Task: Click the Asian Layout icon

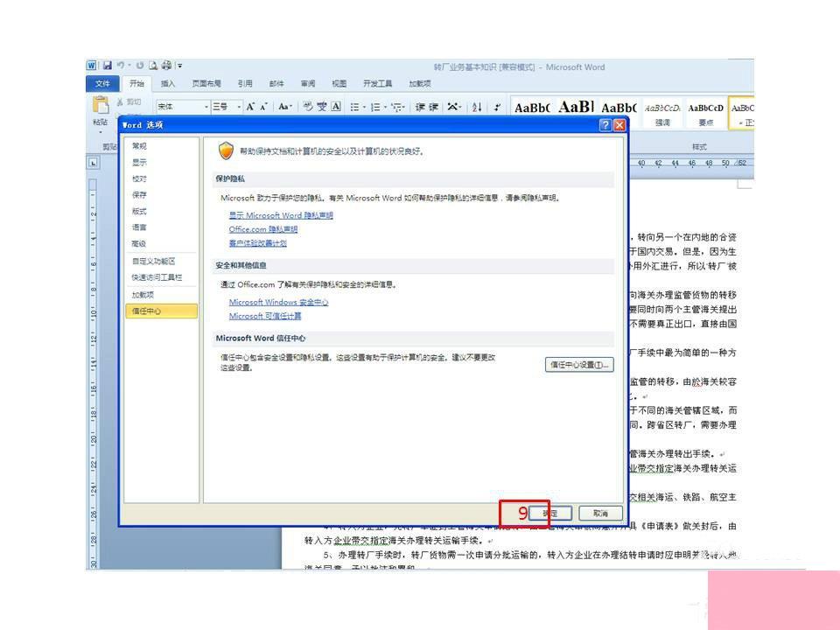Action: point(454,107)
